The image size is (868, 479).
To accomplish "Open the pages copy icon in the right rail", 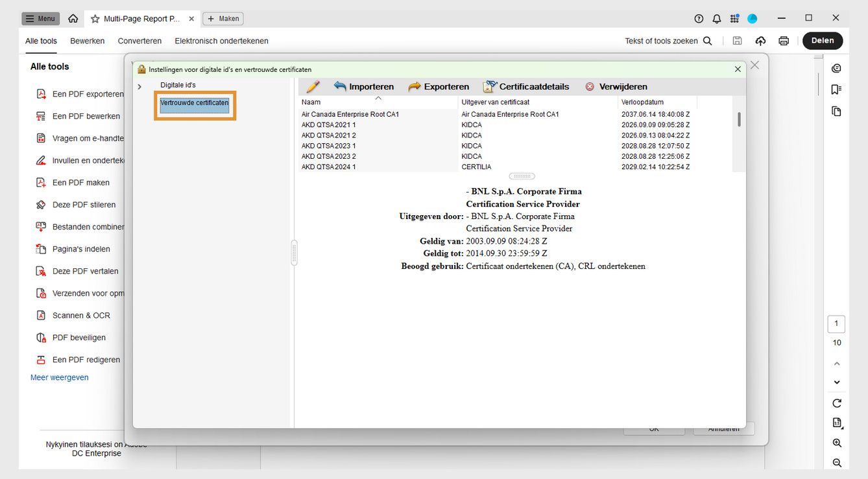I will 837,111.
